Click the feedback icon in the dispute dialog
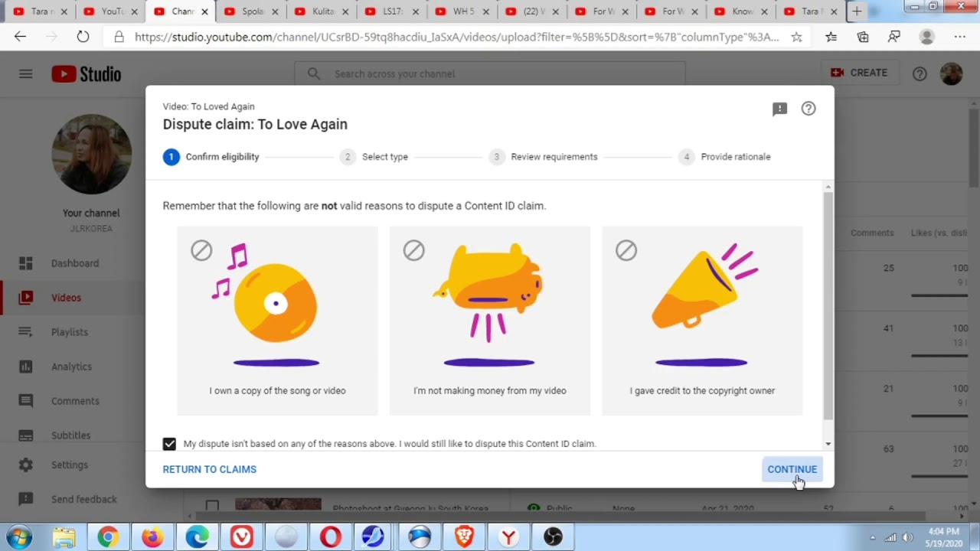 [x=779, y=109]
